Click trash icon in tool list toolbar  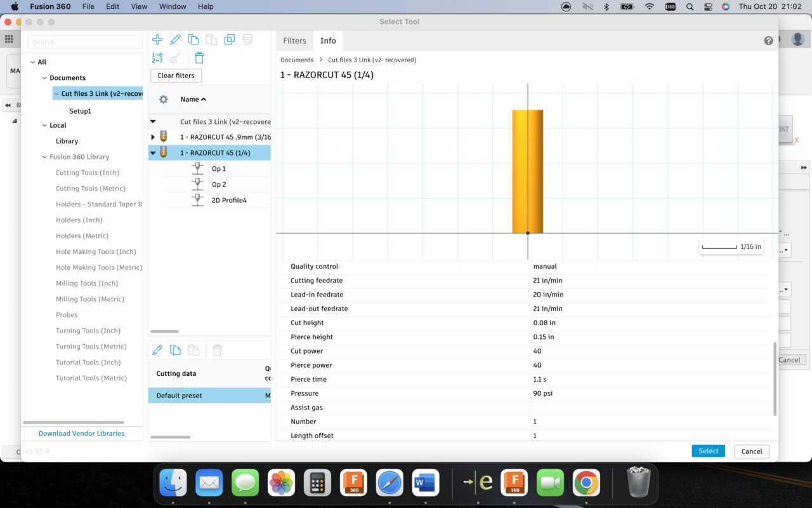click(199, 58)
